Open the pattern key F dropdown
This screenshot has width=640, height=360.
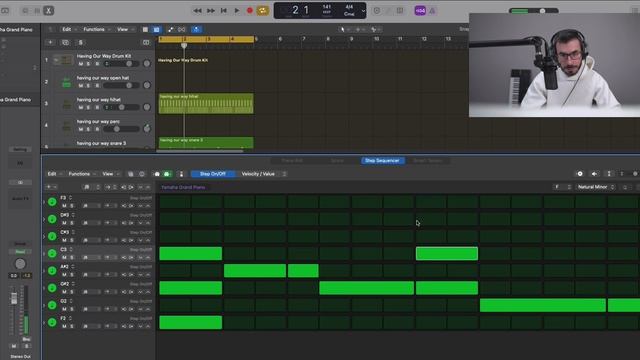pos(562,187)
